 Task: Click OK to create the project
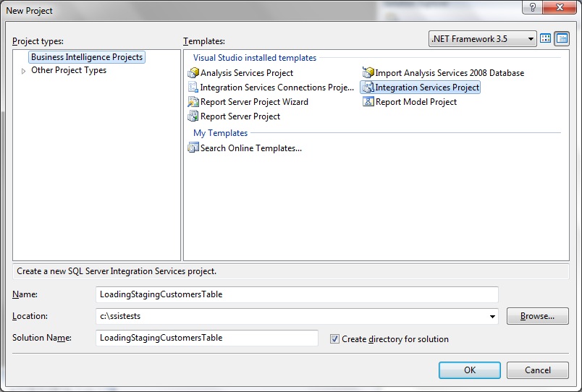pyautogui.click(x=470, y=370)
